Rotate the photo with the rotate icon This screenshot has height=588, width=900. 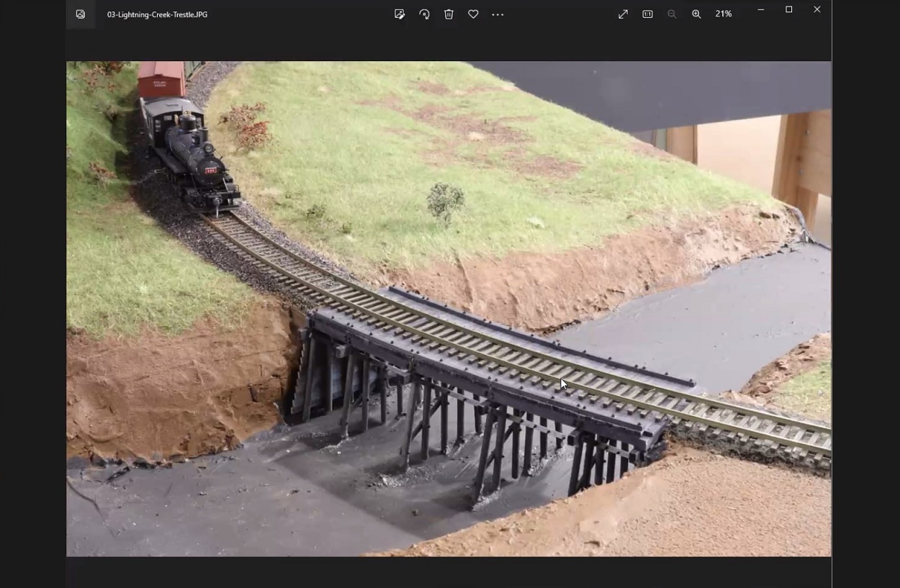click(x=424, y=14)
